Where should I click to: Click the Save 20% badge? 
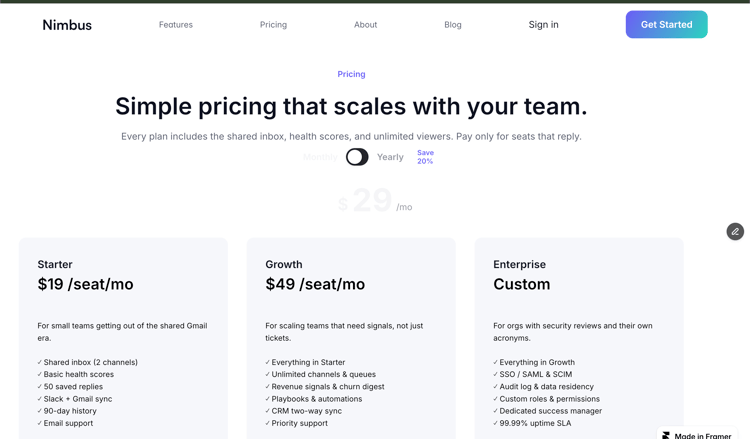point(425,157)
